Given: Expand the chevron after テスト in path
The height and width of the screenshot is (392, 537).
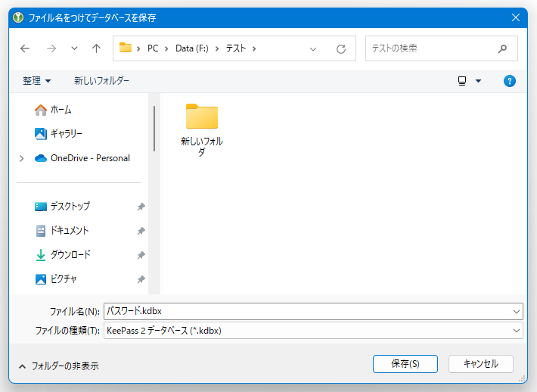Looking at the screenshot, I should (x=254, y=48).
